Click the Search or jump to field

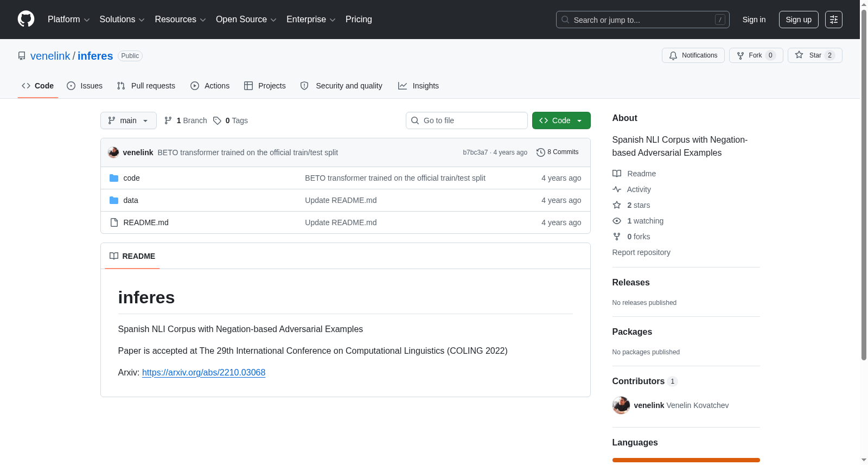(643, 20)
